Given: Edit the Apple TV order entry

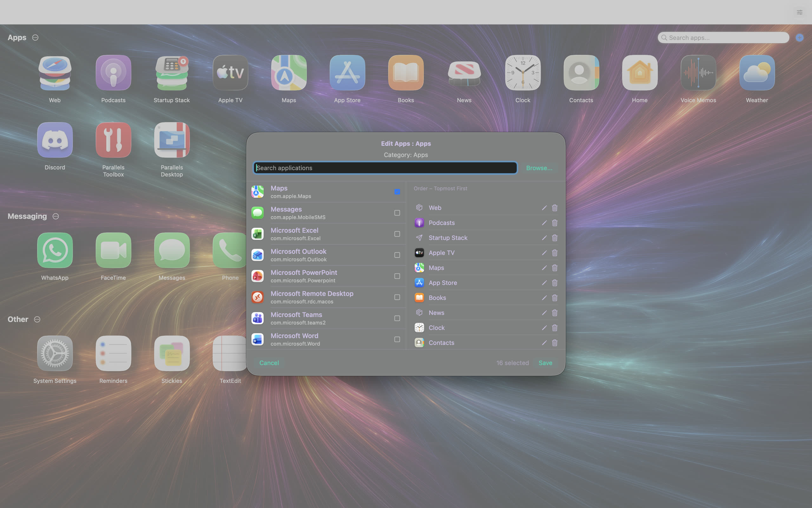Looking at the screenshot, I should pyautogui.click(x=544, y=253).
